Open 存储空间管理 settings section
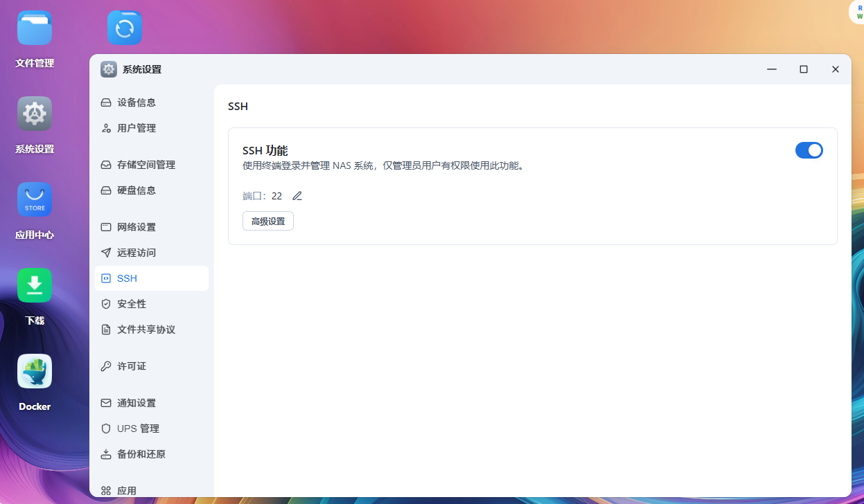 (x=146, y=165)
